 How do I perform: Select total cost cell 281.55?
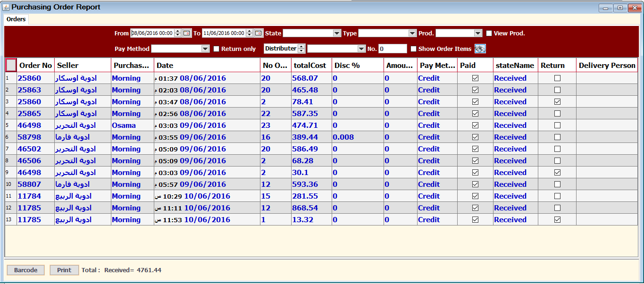click(x=311, y=196)
